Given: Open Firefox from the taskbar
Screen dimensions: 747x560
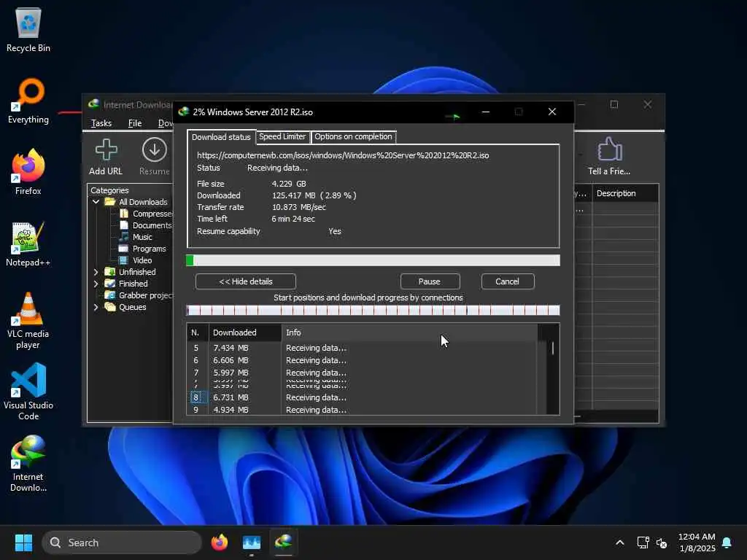Looking at the screenshot, I should pos(219,542).
